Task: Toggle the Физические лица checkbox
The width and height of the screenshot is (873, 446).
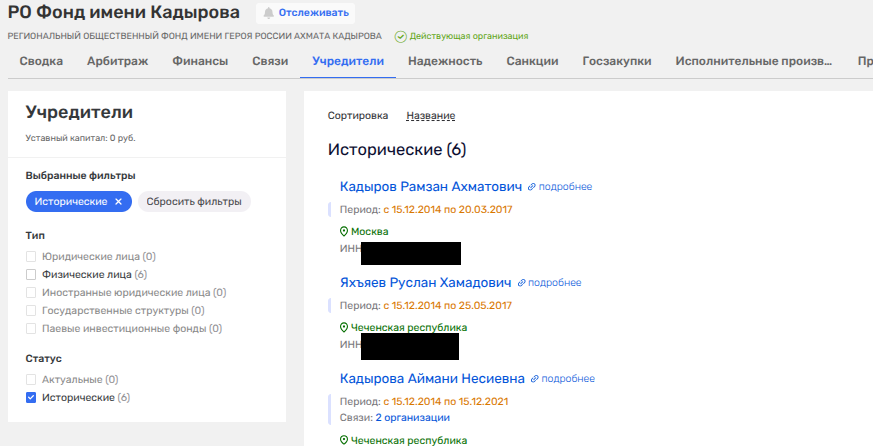Action: click(x=31, y=274)
